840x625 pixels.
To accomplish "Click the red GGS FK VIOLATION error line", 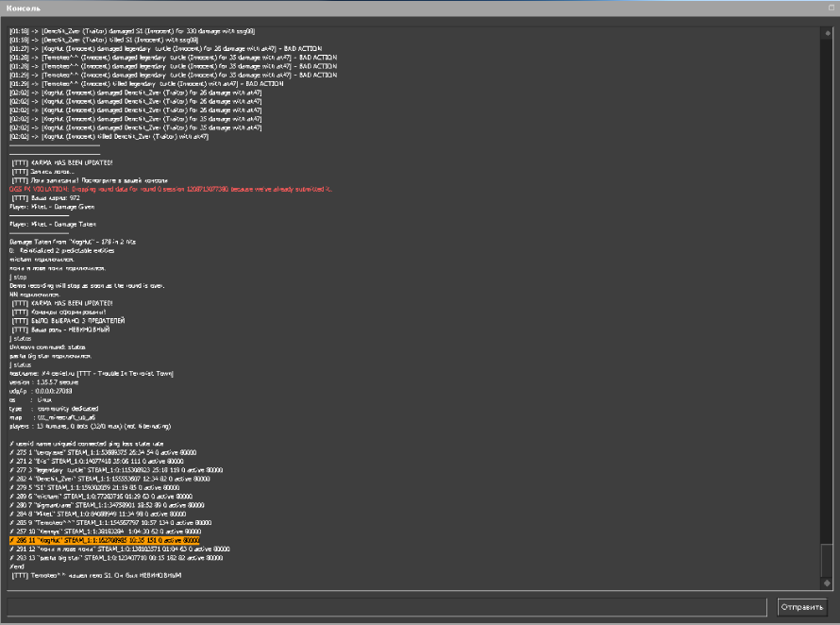I will coord(170,189).
